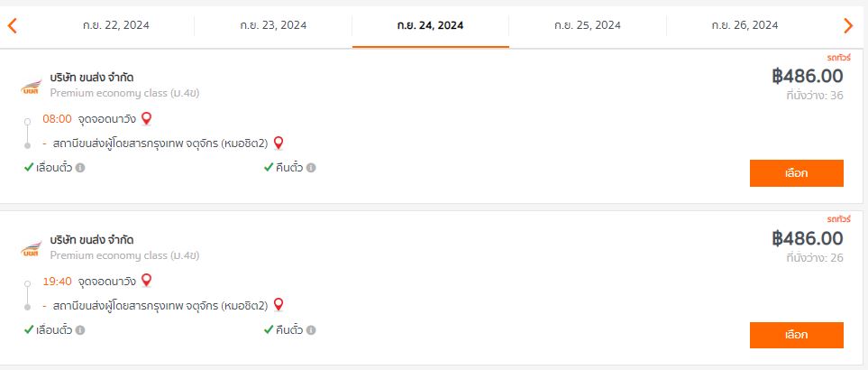The width and height of the screenshot is (868, 370).
Task: Click เลือก button for the 08:00 trip
Action: pos(797,173)
